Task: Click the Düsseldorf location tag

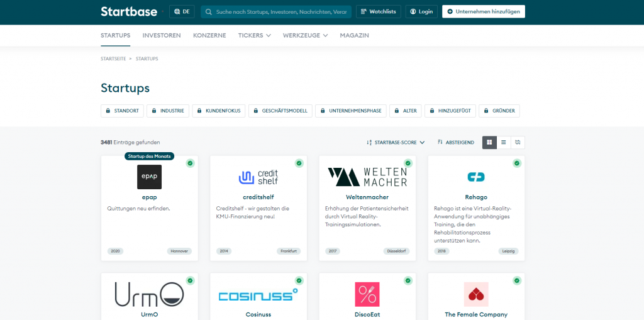Action: [x=397, y=251]
